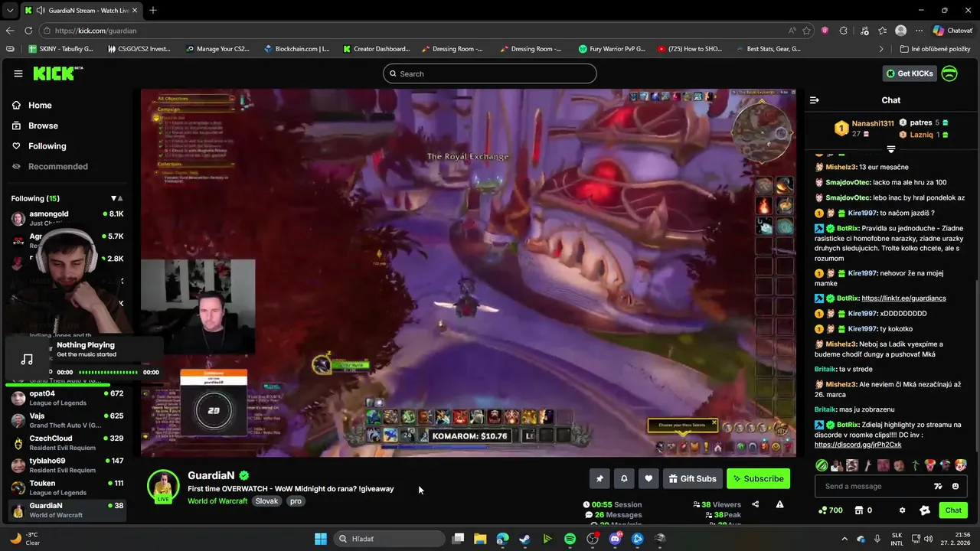Image resolution: width=980 pixels, height=551 pixels.
Task: Open the tab list dropdown
Action: tap(9, 10)
